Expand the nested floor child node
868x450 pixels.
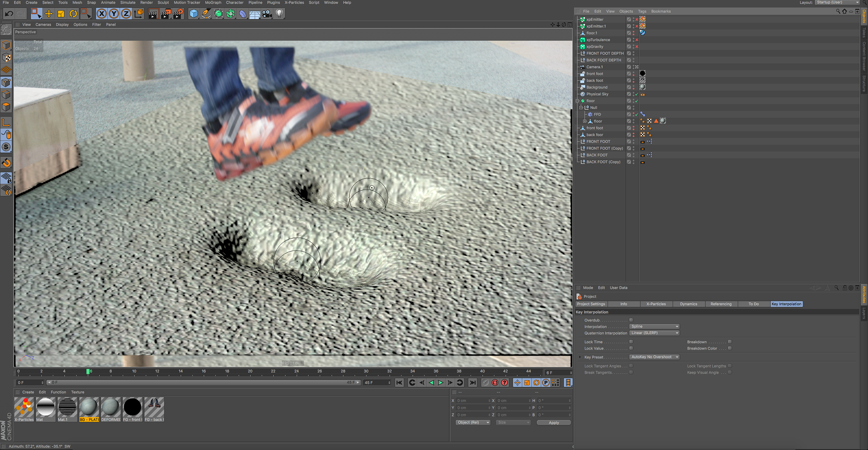coord(585,121)
